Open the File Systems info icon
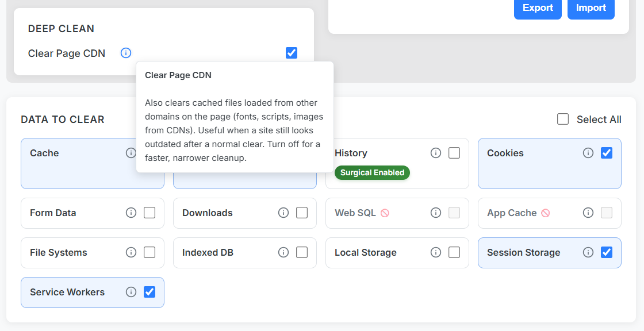This screenshot has height=331, width=644. click(x=131, y=252)
